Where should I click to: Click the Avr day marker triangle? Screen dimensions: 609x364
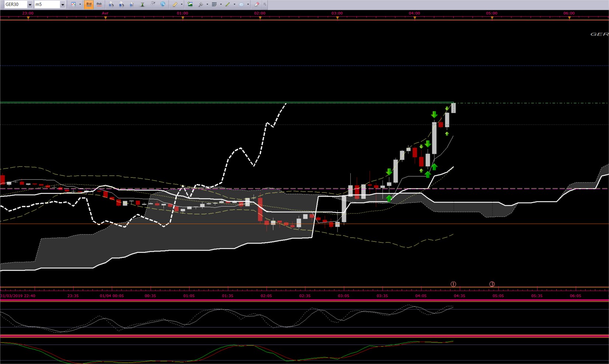tap(105, 18)
